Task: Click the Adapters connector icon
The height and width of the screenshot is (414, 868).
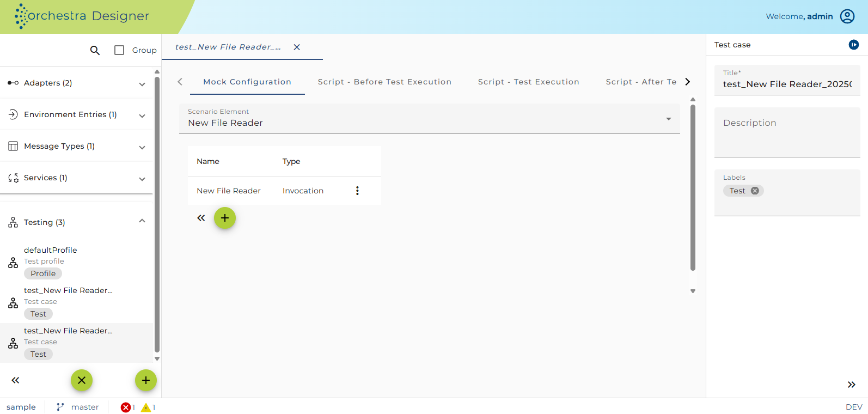Action: point(13,83)
